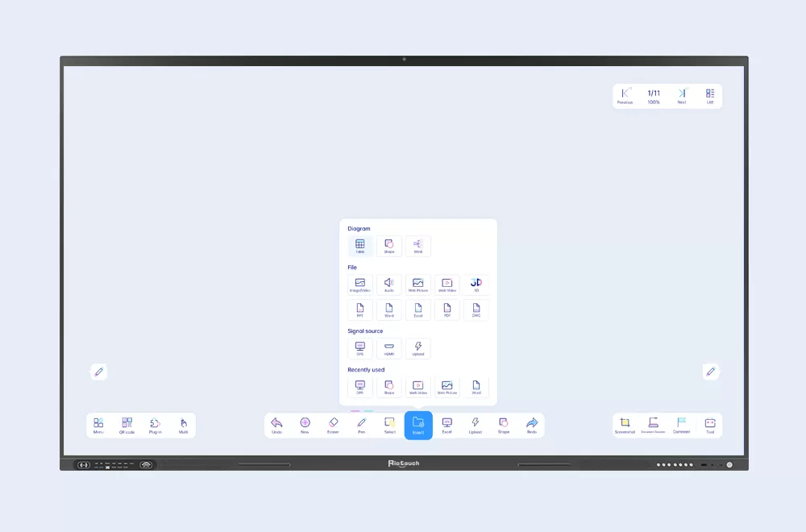Tap the power button on the front bezel
This screenshot has height=532, width=806.
click(x=729, y=465)
